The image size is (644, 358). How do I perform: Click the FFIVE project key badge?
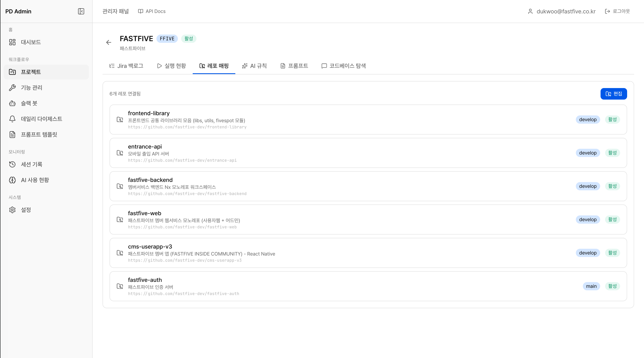click(167, 39)
